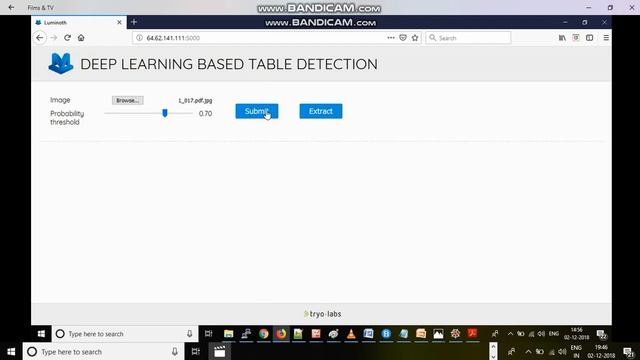Show site information for 64.62.141.111

point(139,38)
